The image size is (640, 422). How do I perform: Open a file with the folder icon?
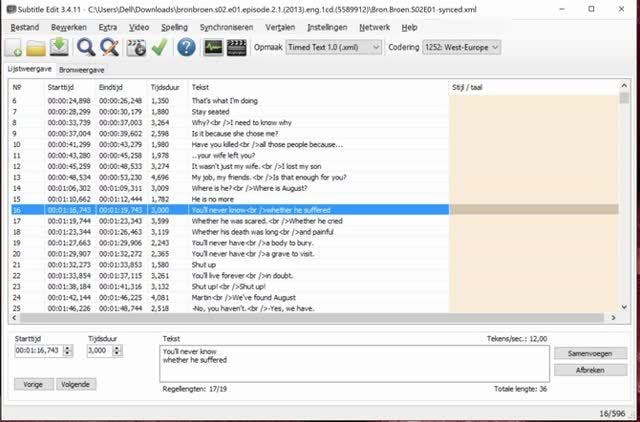pyautogui.click(x=36, y=47)
